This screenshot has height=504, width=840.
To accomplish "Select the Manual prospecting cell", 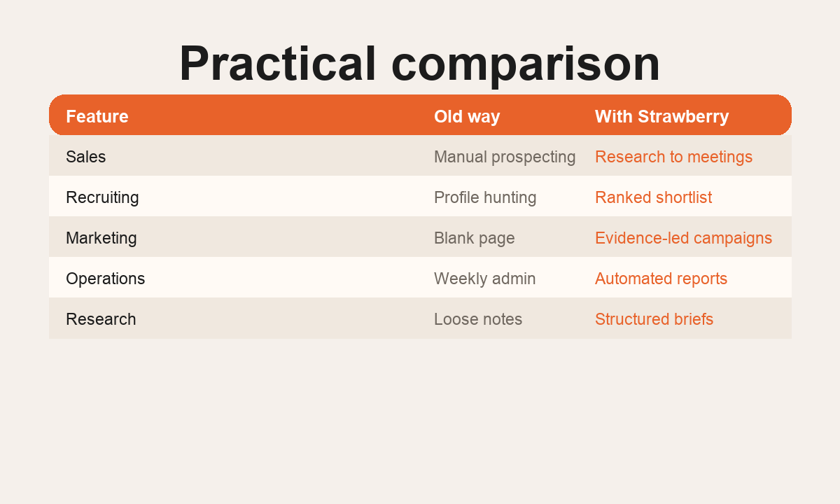I will 505,157.
